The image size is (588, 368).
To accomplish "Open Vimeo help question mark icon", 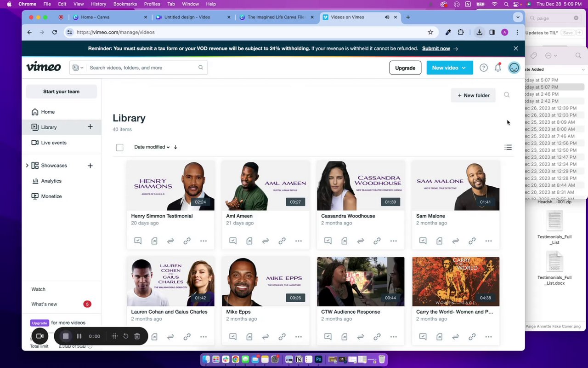I will pos(484,68).
